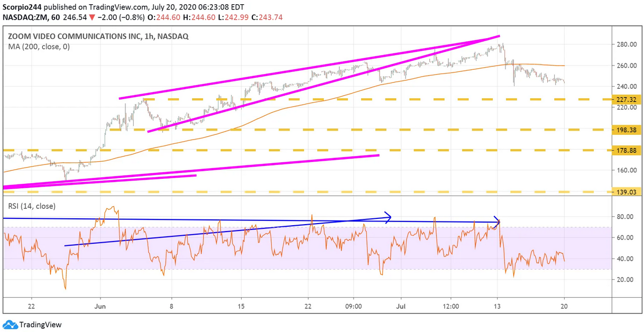Click the 8 date label on time axis

171,306
